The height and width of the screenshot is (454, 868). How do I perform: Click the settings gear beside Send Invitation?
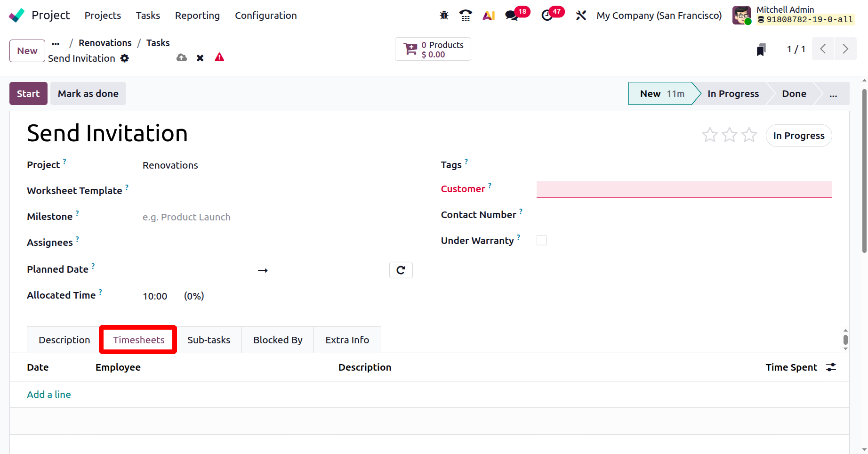click(125, 58)
